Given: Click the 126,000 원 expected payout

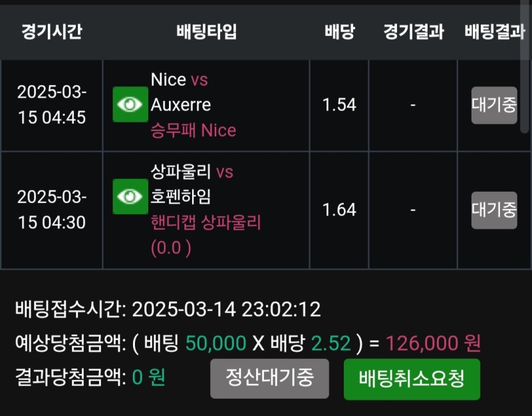Looking at the screenshot, I should pyautogui.click(x=433, y=343).
